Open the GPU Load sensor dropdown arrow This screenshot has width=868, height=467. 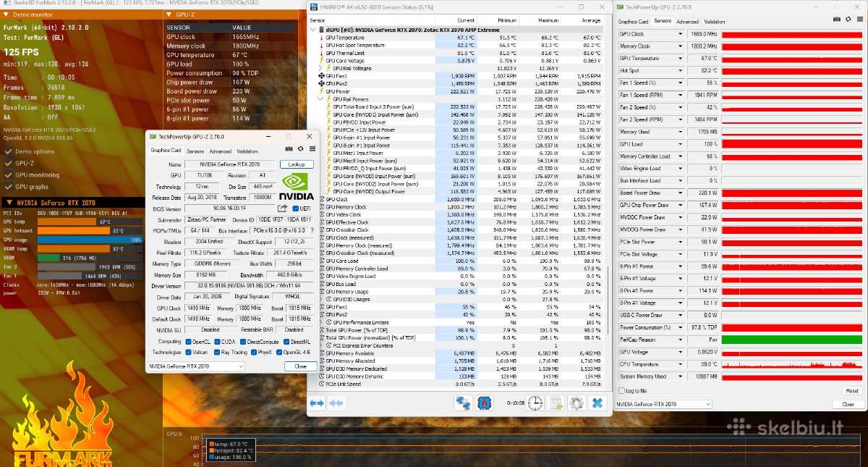680,144
